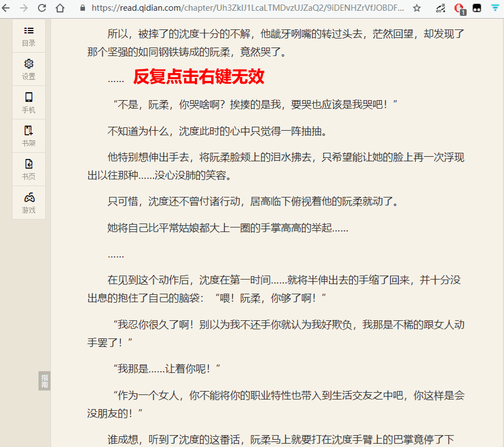Focus the read.qidian.com URL field
This screenshot has width=504, height=447.
247,8
